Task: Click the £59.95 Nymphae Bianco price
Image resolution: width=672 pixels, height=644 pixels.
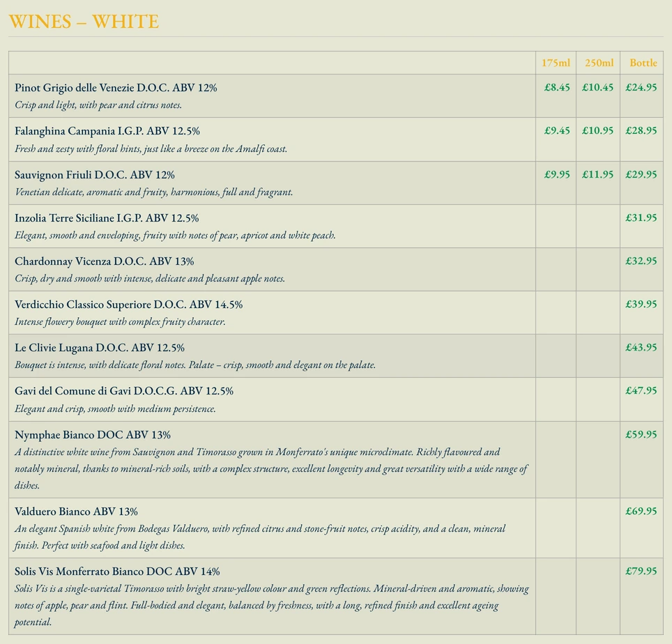Action: pyautogui.click(x=641, y=434)
